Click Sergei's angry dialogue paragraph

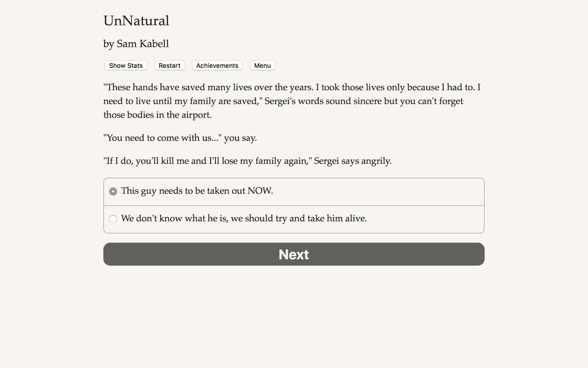[247, 161]
